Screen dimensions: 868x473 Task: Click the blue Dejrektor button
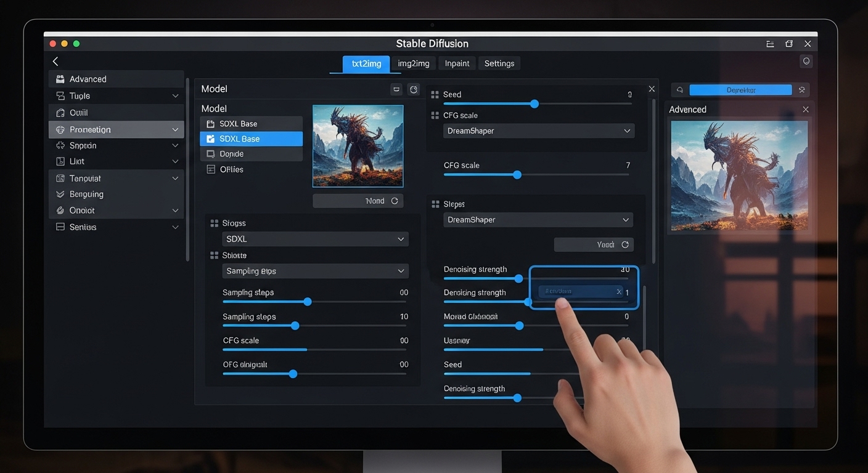coord(740,90)
